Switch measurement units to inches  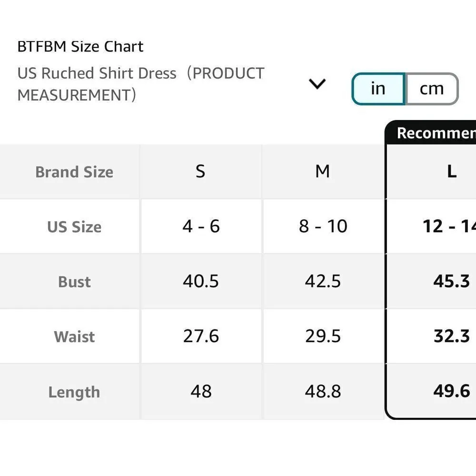pyautogui.click(x=378, y=89)
